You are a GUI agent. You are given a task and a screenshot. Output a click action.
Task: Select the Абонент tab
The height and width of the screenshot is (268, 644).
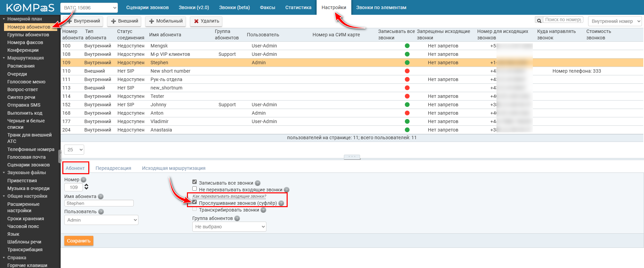click(75, 168)
